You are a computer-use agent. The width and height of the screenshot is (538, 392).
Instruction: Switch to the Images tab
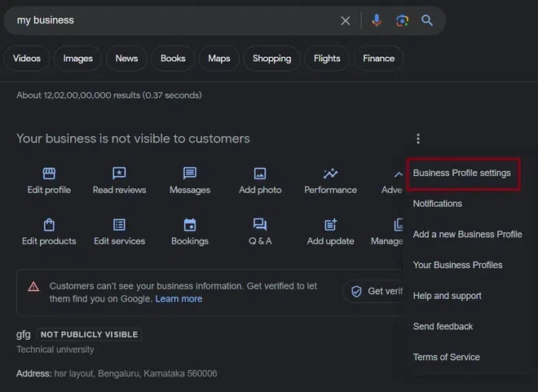pos(78,59)
